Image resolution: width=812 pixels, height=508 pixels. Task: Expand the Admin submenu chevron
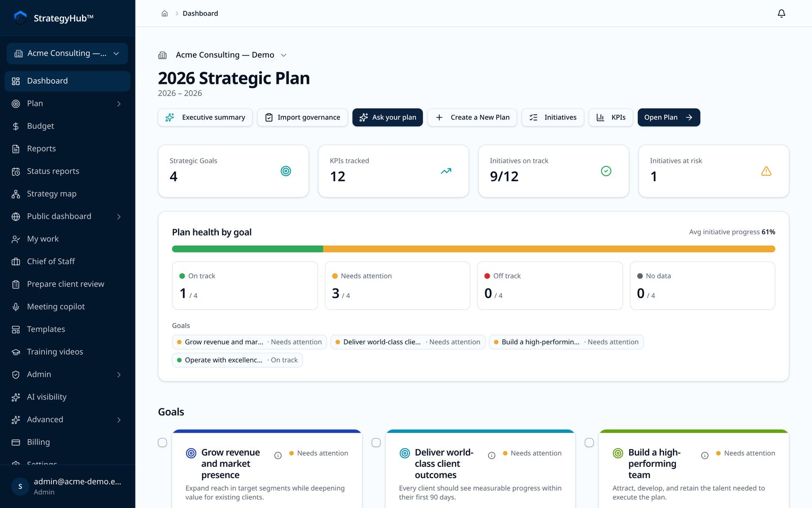tap(119, 374)
